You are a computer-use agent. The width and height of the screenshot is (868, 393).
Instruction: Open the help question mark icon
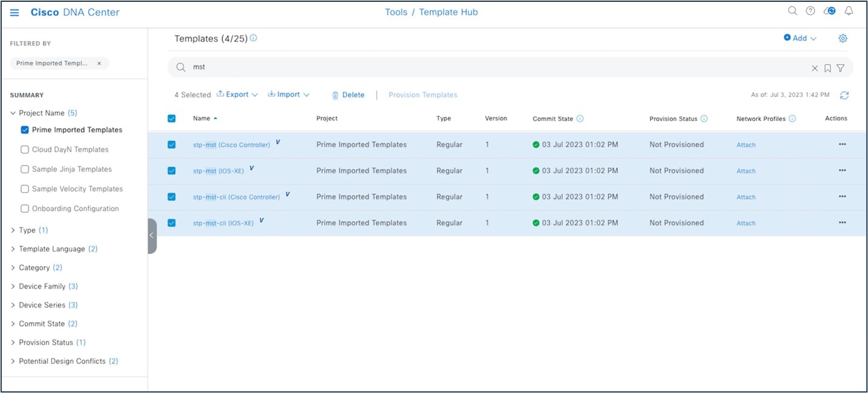point(809,11)
